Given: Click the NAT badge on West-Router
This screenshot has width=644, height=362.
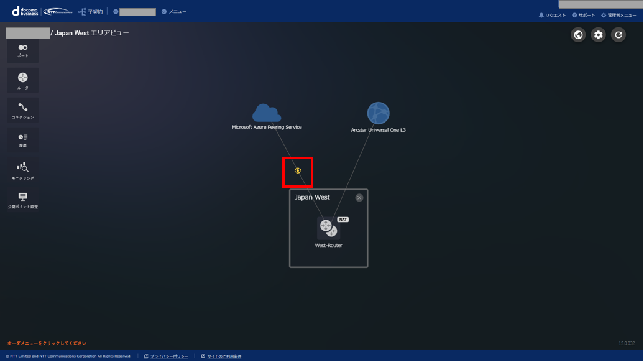Looking at the screenshot, I should tap(343, 220).
